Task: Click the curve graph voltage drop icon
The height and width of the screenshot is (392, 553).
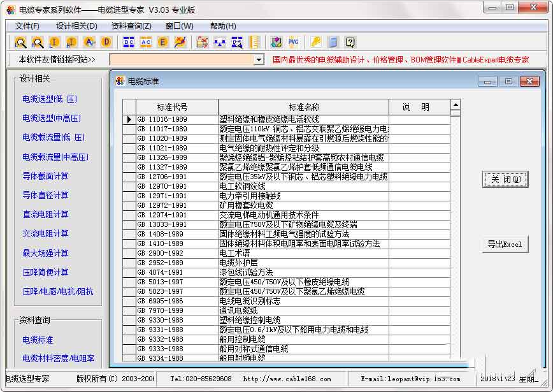Action: (180, 42)
